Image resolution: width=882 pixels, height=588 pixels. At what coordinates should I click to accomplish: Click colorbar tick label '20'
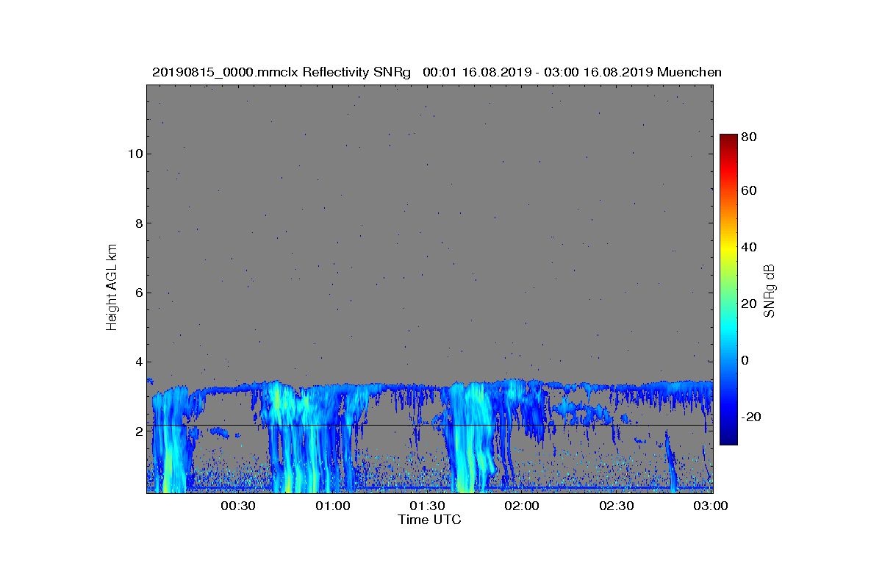click(x=750, y=304)
